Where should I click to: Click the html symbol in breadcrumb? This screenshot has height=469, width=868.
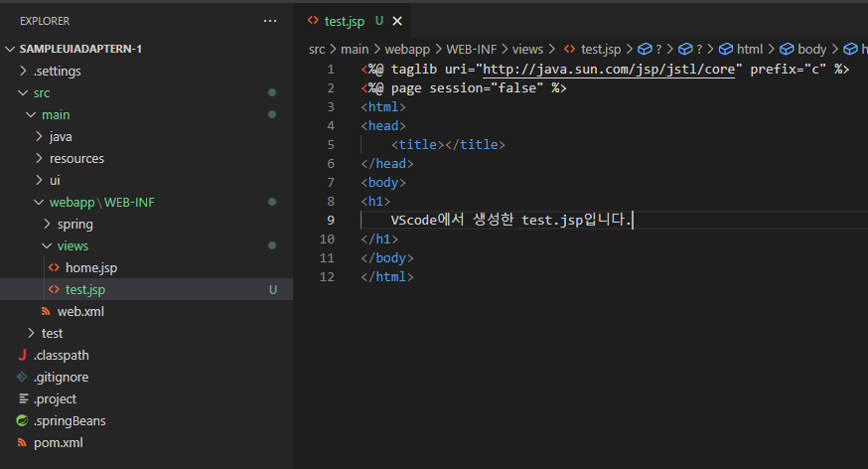click(741, 50)
